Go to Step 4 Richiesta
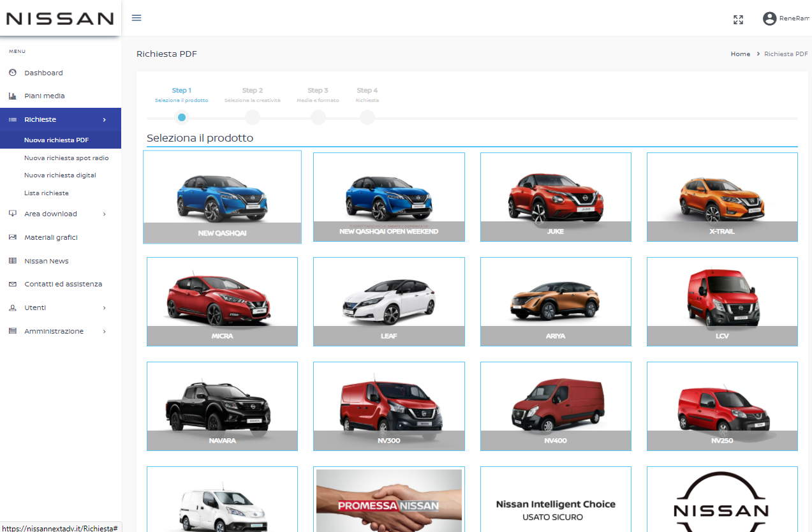Image resolution: width=812 pixels, height=532 pixels. [367, 95]
